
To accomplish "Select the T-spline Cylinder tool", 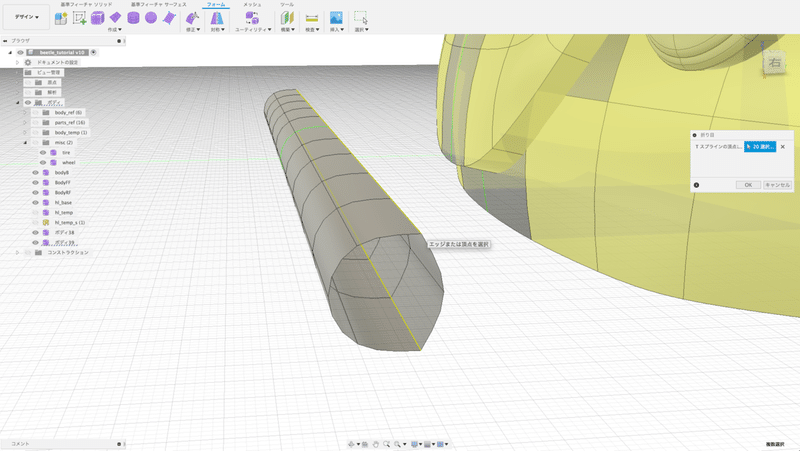I will coord(133,18).
